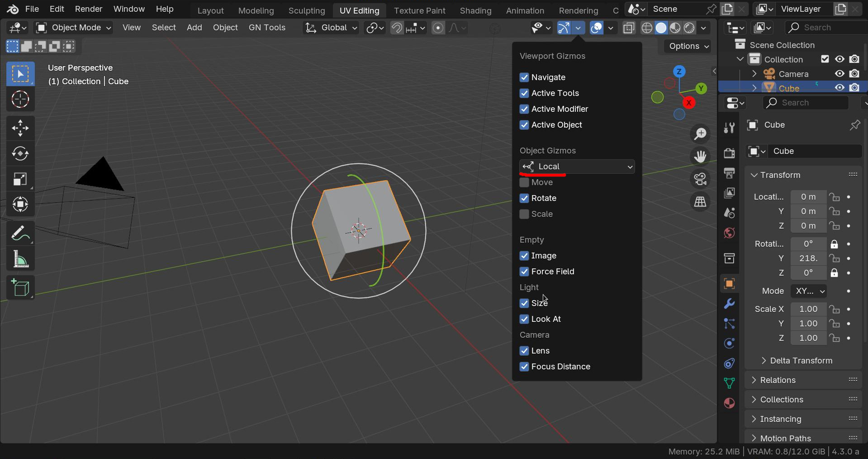Open the World properties tab
This screenshot has width=868, height=459.
click(x=729, y=233)
